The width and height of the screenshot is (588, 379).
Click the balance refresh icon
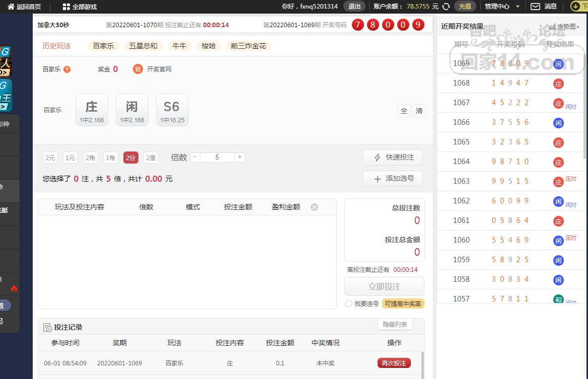pos(446,7)
